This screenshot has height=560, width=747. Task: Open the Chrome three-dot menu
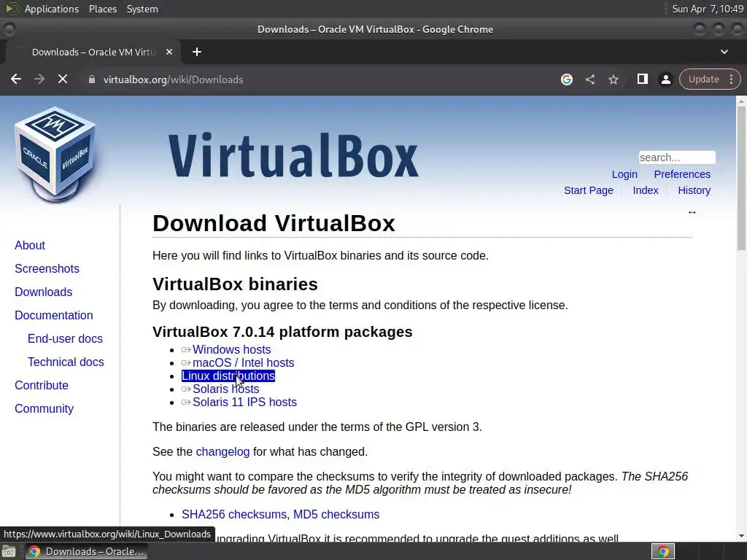(x=731, y=79)
